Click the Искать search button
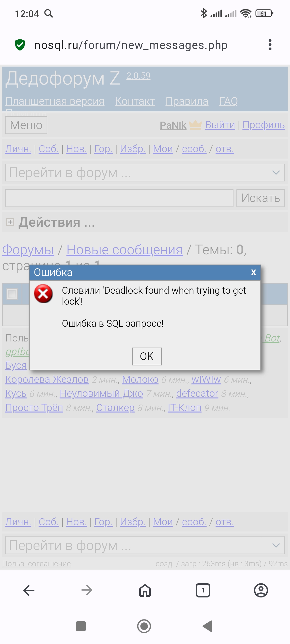Screen dimensions: 290x644 tap(261, 198)
